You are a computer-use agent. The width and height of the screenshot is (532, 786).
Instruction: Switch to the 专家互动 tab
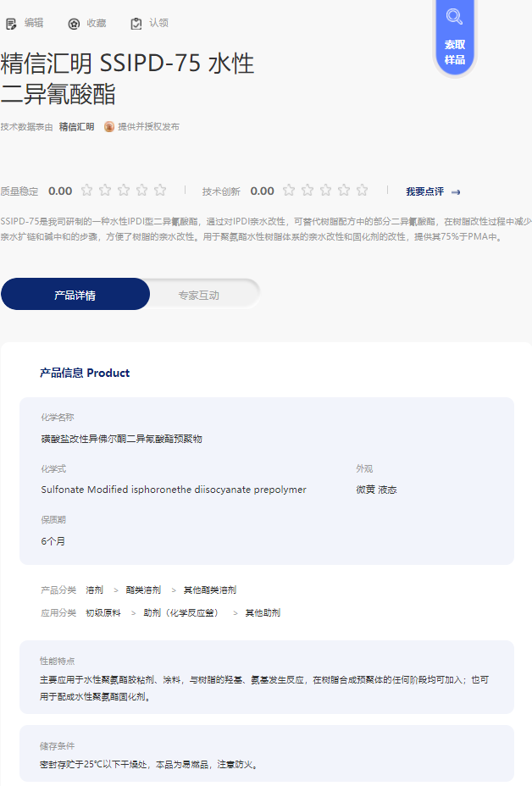coord(199,296)
